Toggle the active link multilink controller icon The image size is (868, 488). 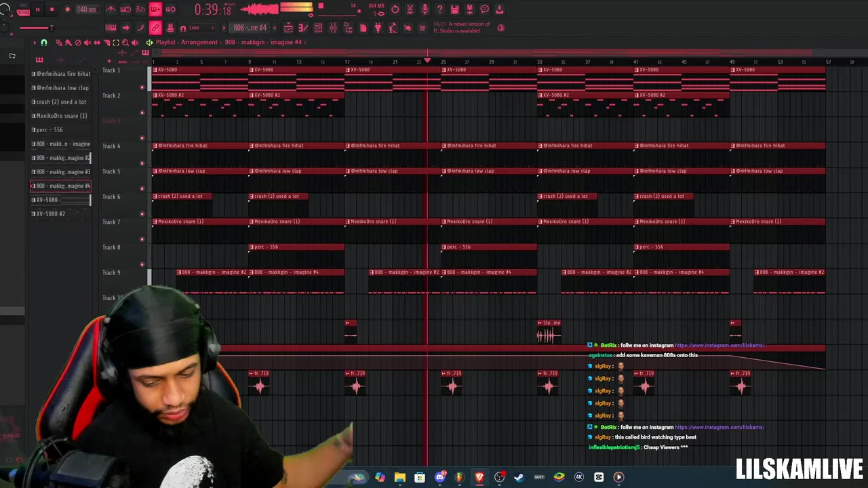click(x=155, y=28)
